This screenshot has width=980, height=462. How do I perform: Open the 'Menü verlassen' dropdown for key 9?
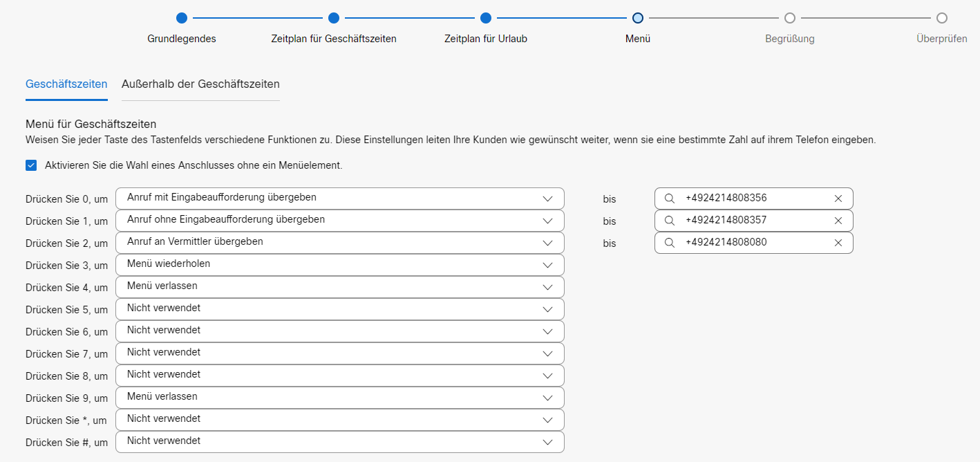(x=340, y=398)
